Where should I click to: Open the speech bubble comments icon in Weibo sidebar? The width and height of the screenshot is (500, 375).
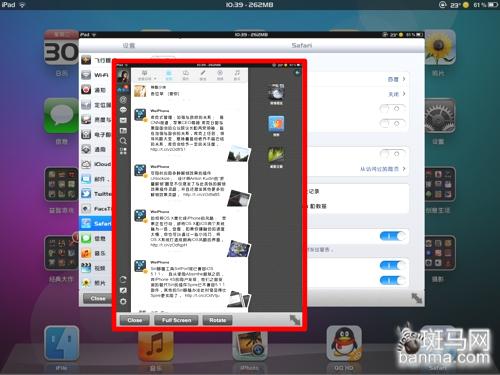123,110
